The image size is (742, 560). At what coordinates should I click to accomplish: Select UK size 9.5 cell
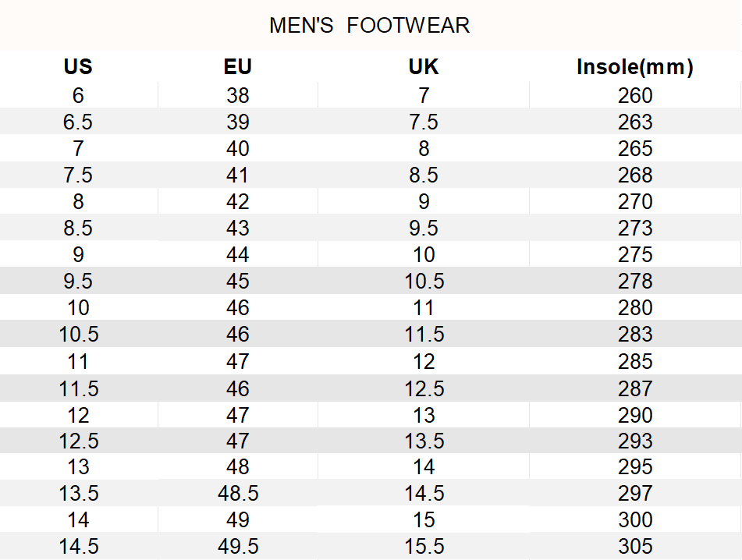[x=424, y=229]
